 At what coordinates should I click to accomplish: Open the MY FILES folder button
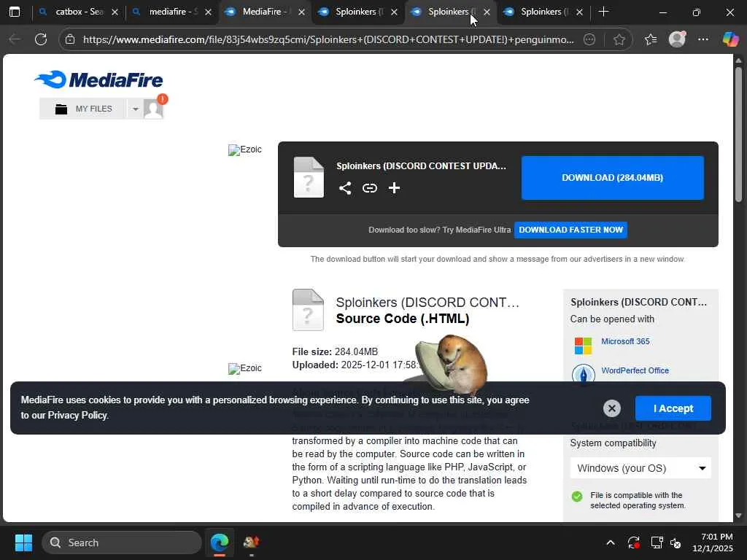pos(83,109)
